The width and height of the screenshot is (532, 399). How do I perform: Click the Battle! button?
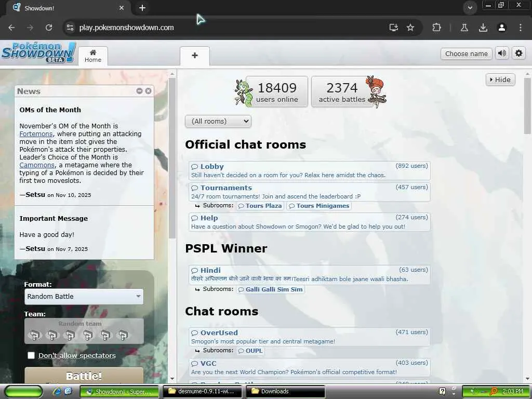(x=84, y=376)
